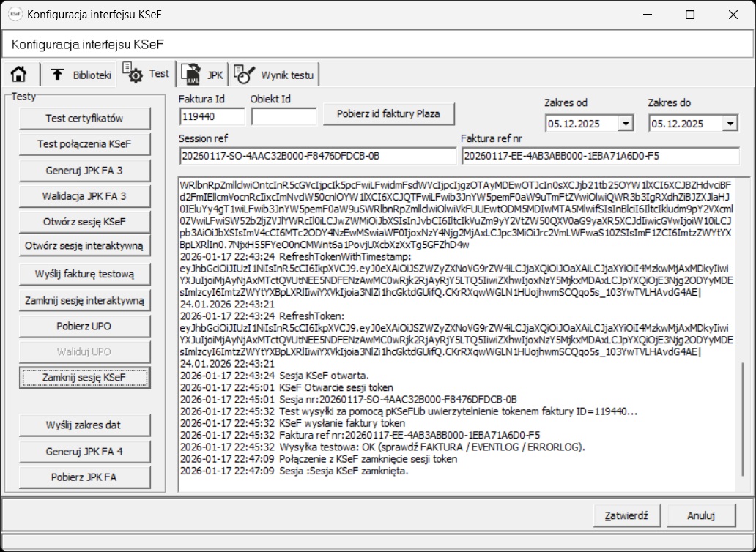Click the Faktura ref nr field
Screen dimensions: 756x552
point(600,156)
